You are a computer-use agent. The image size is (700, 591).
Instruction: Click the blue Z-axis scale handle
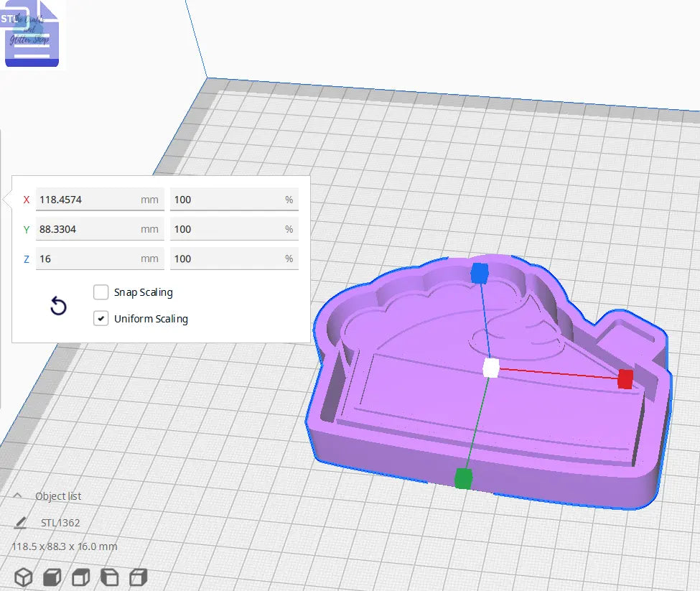[x=479, y=273]
